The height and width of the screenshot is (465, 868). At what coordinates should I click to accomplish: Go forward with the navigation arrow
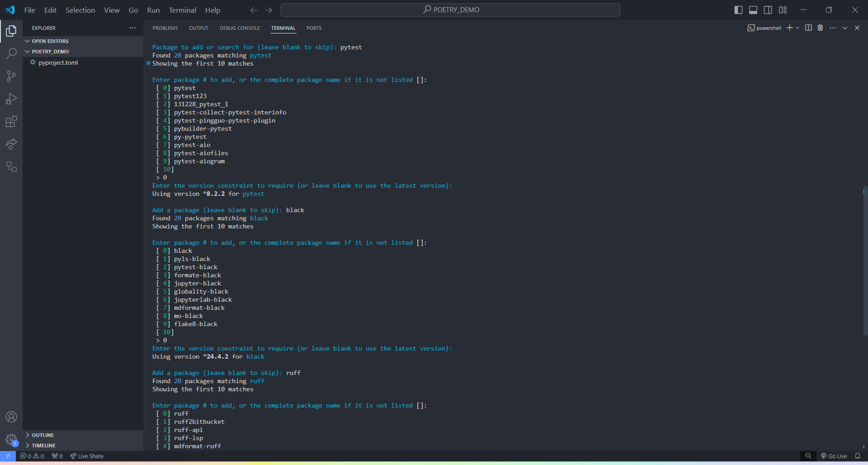(269, 10)
